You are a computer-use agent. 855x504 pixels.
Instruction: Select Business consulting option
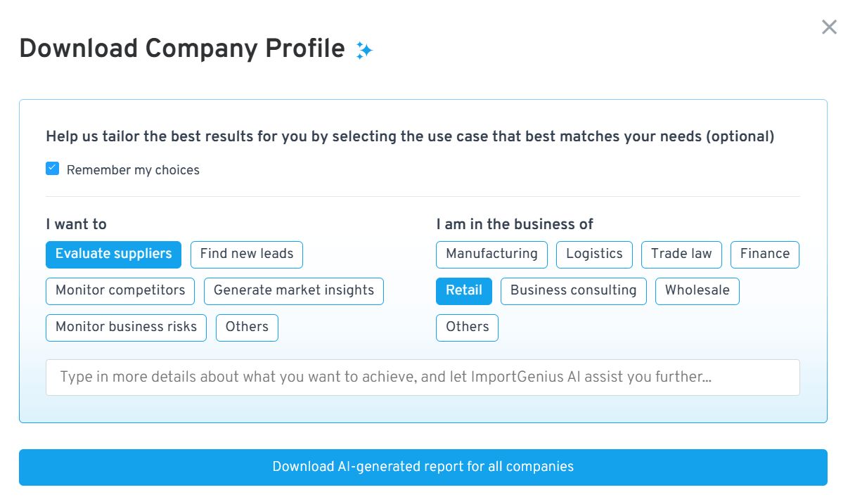[573, 291]
